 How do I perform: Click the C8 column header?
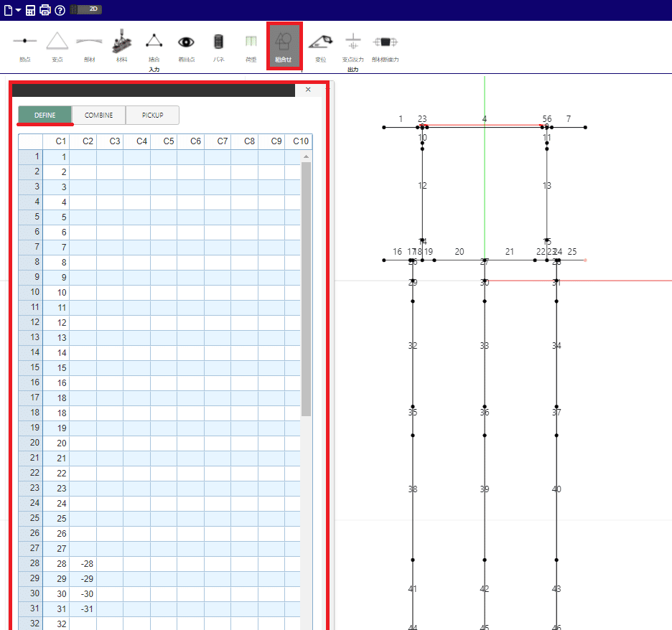pos(245,141)
